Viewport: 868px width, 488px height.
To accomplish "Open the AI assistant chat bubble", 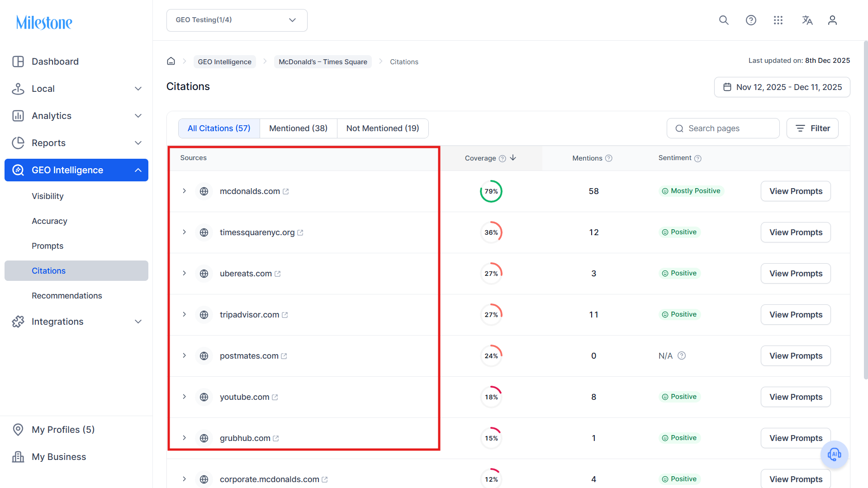I will (x=835, y=455).
